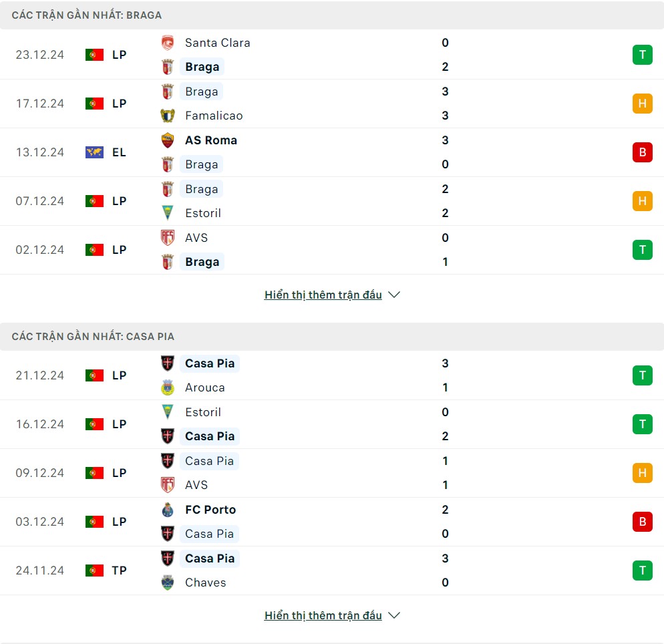Click the Chaves club crest icon
664x644 pixels.
pyautogui.click(x=168, y=583)
